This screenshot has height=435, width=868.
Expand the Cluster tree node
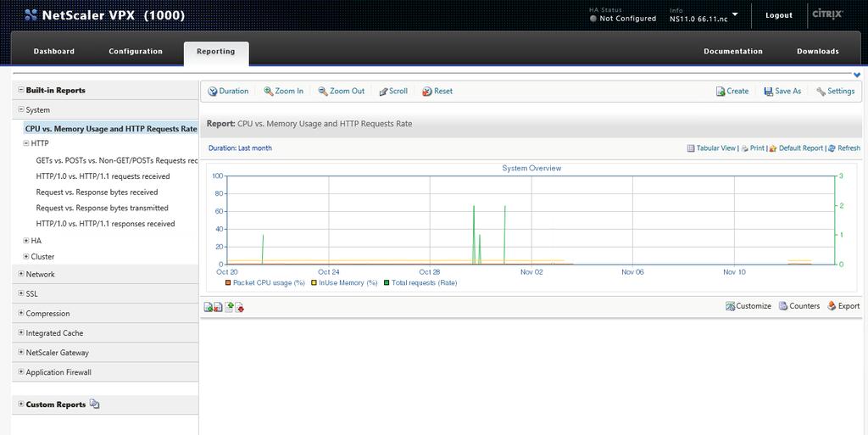(26, 256)
